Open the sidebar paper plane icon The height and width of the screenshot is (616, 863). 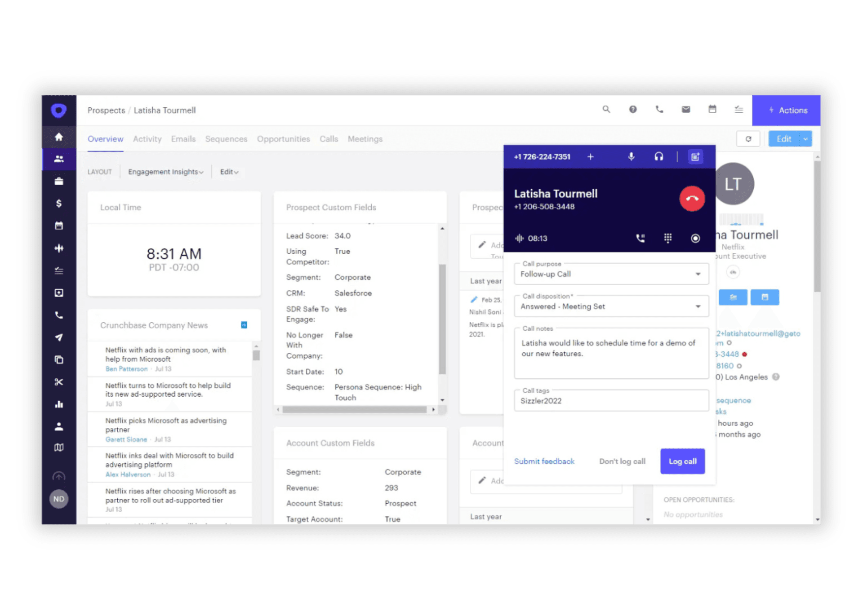click(59, 337)
